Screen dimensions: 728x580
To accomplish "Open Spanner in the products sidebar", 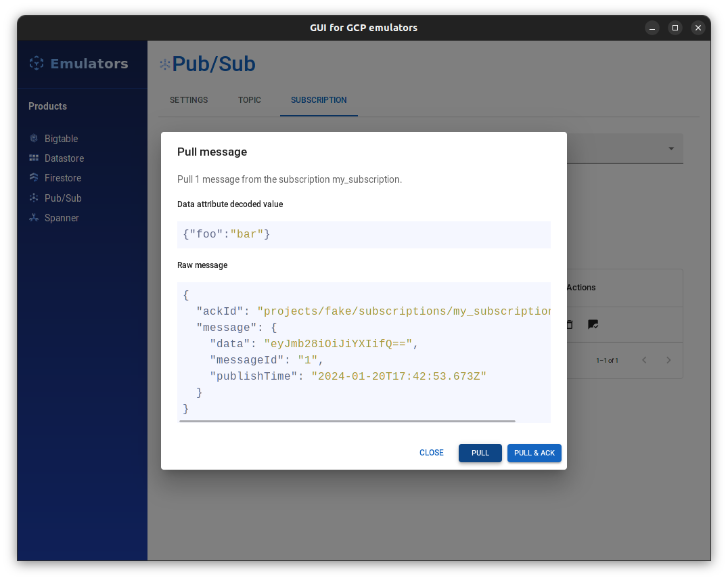I will coord(62,218).
